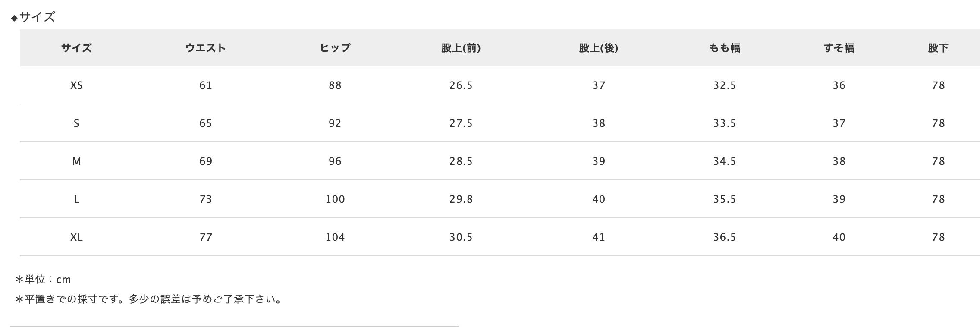
Task: Select the 股上(前) column header
Action: [x=461, y=48]
